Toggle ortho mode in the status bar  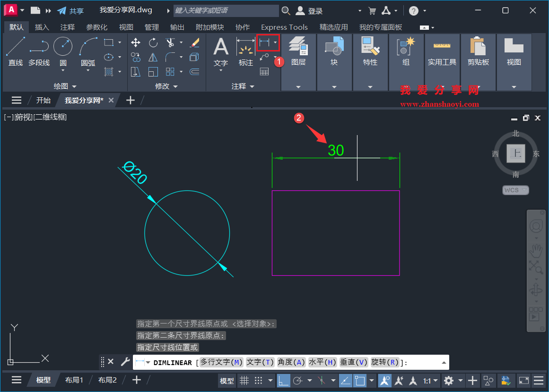(x=283, y=381)
